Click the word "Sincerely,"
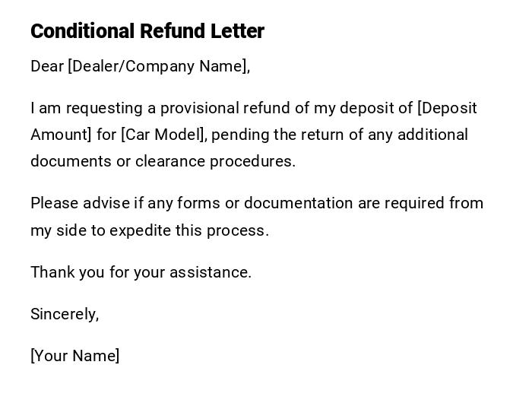This screenshot has width=532, height=403. (65, 314)
